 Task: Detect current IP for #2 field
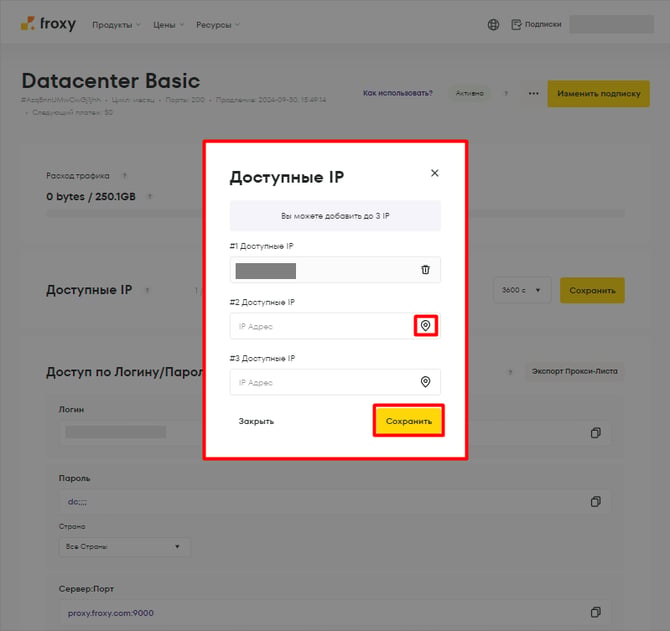pyautogui.click(x=425, y=326)
